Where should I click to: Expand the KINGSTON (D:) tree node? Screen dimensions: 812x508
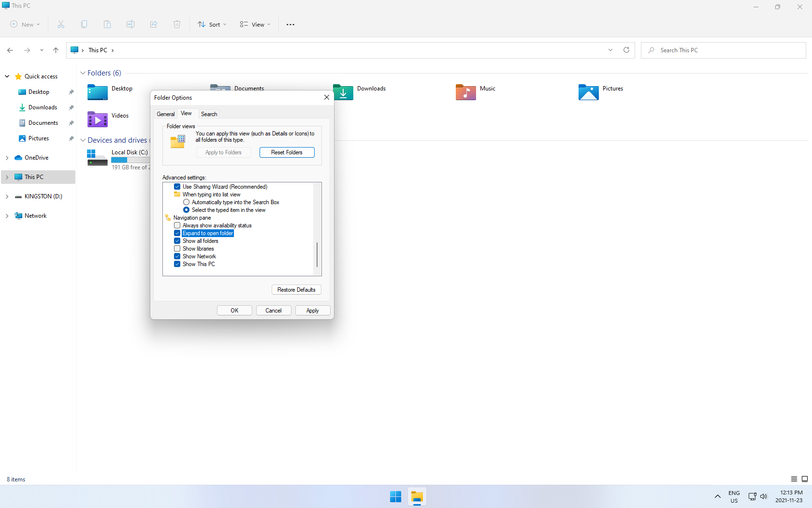click(x=7, y=196)
